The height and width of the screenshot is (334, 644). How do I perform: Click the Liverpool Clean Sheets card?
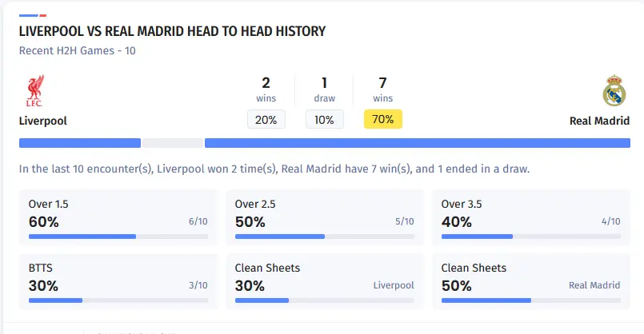[x=324, y=280]
